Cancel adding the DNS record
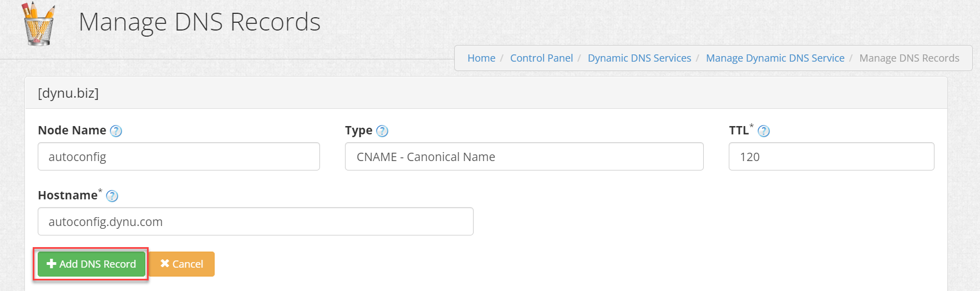The width and height of the screenshot is (980, 291). tap(182, 264)
